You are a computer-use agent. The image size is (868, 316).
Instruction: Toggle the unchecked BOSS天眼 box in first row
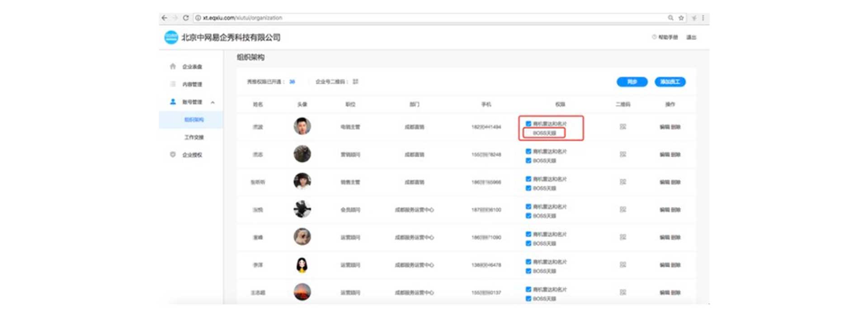[528, 133]
